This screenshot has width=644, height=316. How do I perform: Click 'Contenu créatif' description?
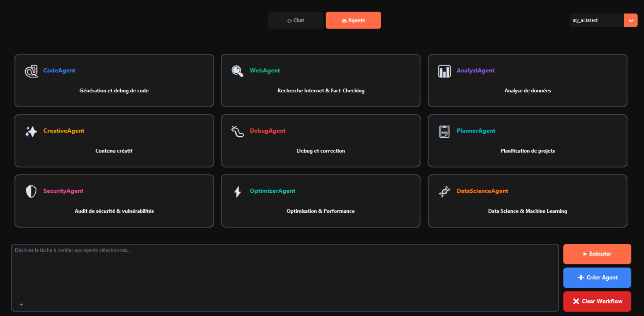pyautogui.click(x=114, y=151)
